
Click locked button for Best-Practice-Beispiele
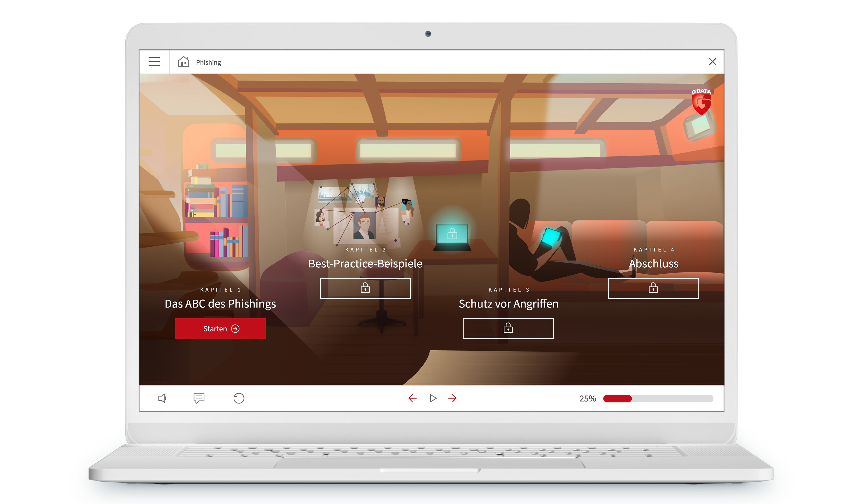(365, 288)
